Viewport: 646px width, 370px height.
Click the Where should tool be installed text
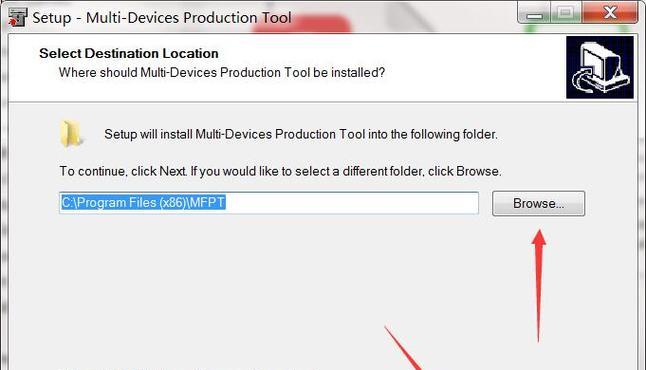click(222, 73)
